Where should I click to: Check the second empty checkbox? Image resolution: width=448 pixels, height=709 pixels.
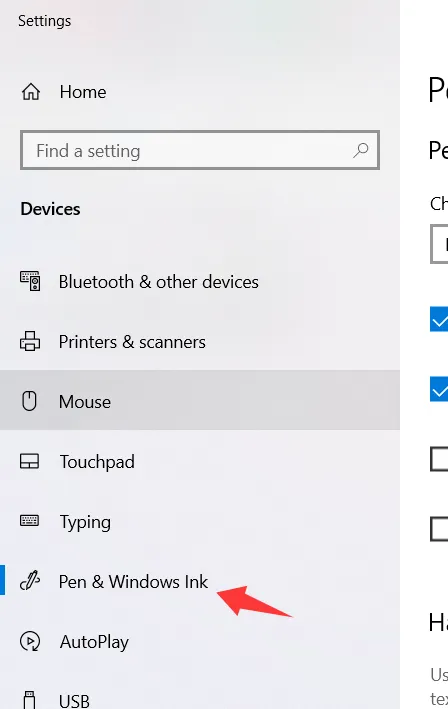pos(439,529)
